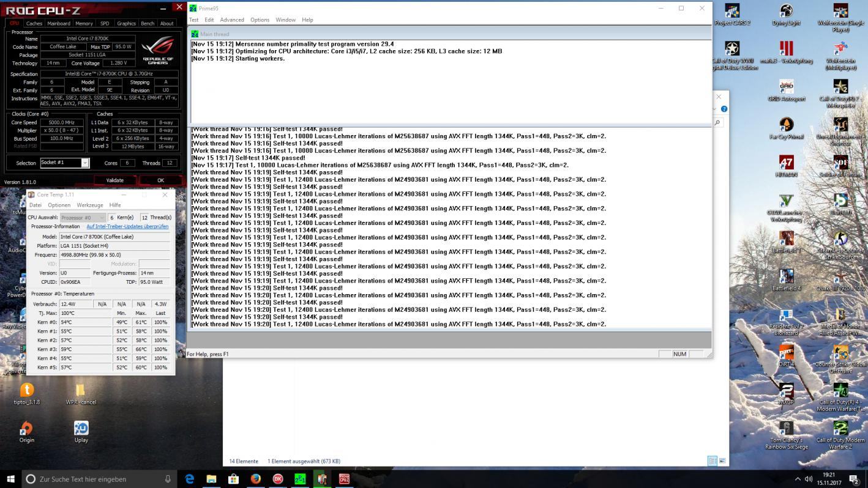
Task: Click the ROG CPU-Z taskbar icon
Action: [344, 479]
